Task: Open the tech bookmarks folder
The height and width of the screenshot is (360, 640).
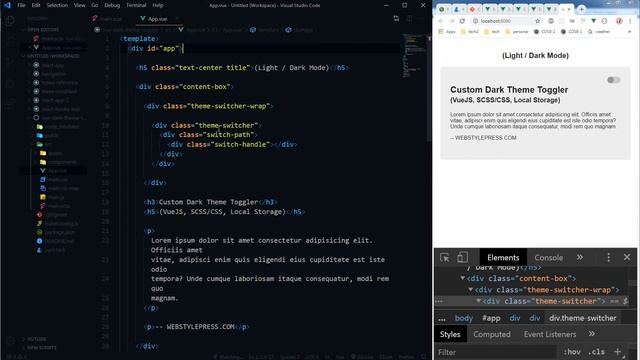Action: [491, 31]
